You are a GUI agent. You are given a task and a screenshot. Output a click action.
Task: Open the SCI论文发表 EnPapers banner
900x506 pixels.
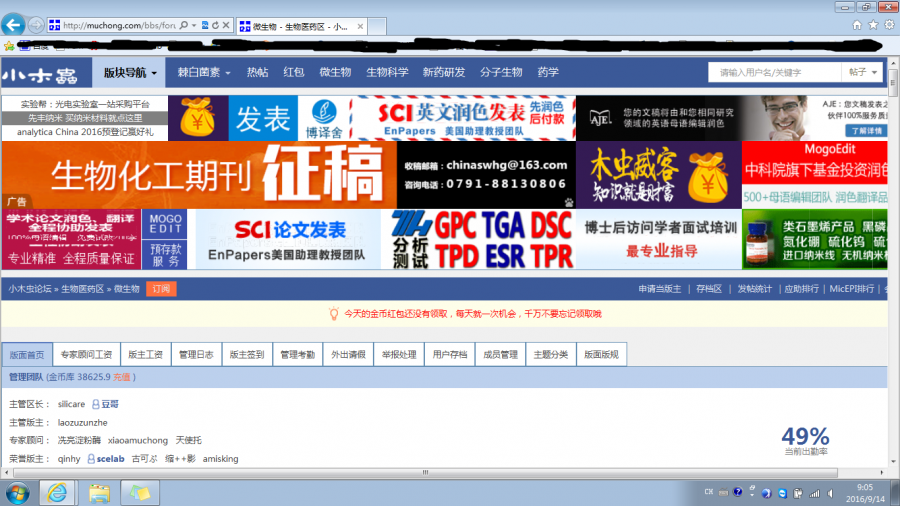[x=288, y=240]
